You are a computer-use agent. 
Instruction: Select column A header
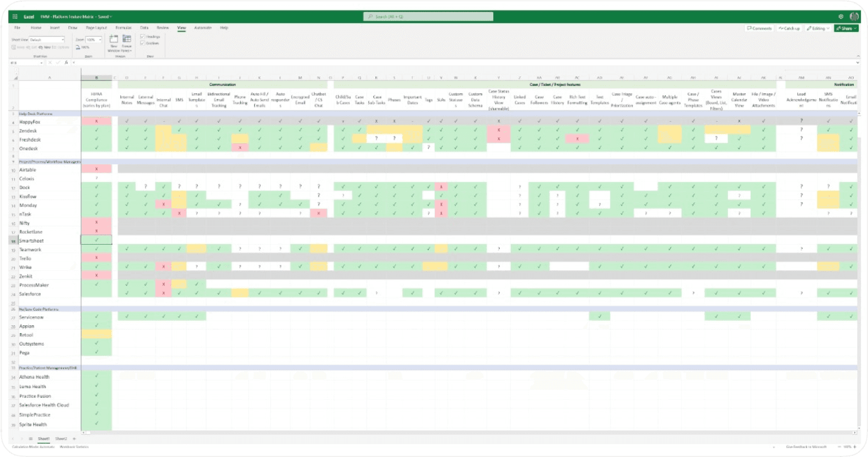point(50,78)
